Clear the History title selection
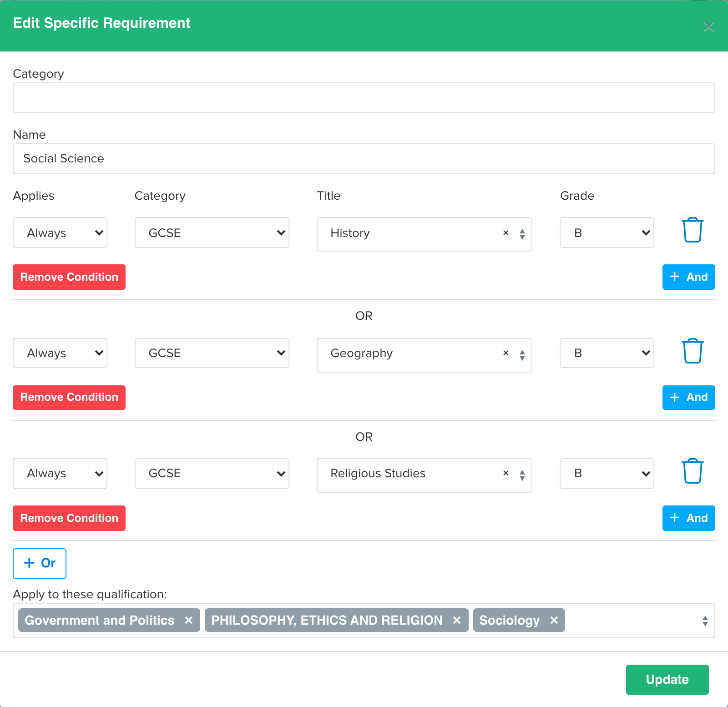 tap(506, 233)
